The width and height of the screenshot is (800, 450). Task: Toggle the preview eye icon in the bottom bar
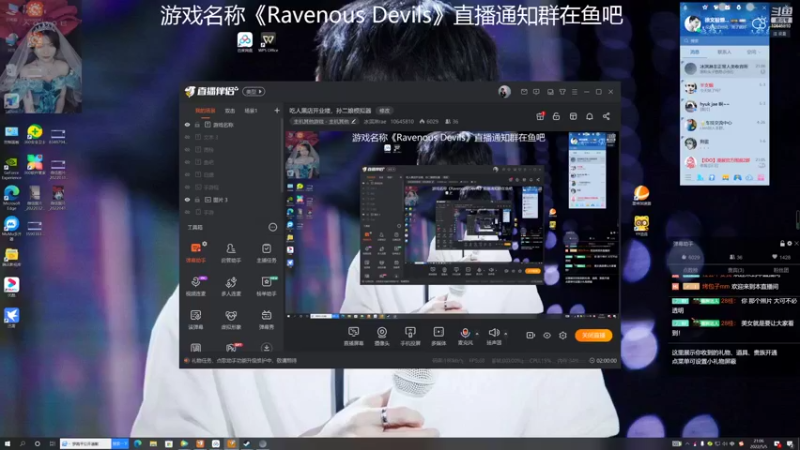[x=546, y=335]
